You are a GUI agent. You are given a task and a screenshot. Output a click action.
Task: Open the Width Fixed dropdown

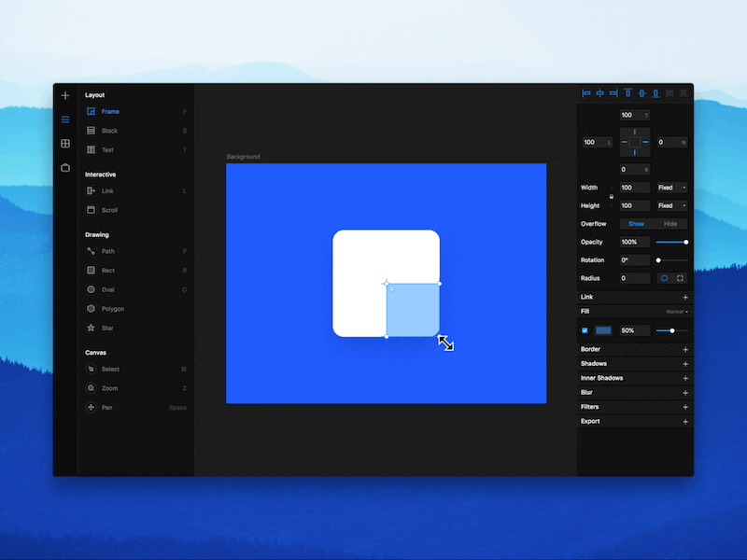point(670,187)
